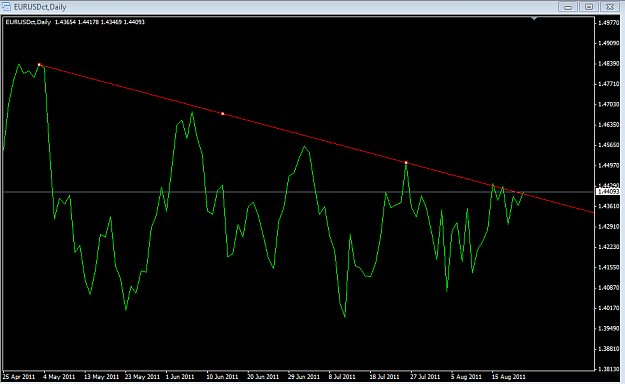Click the 27 Jul 2011 date label
The height and width of the screenshot is (384, 625).
point(425,377)
